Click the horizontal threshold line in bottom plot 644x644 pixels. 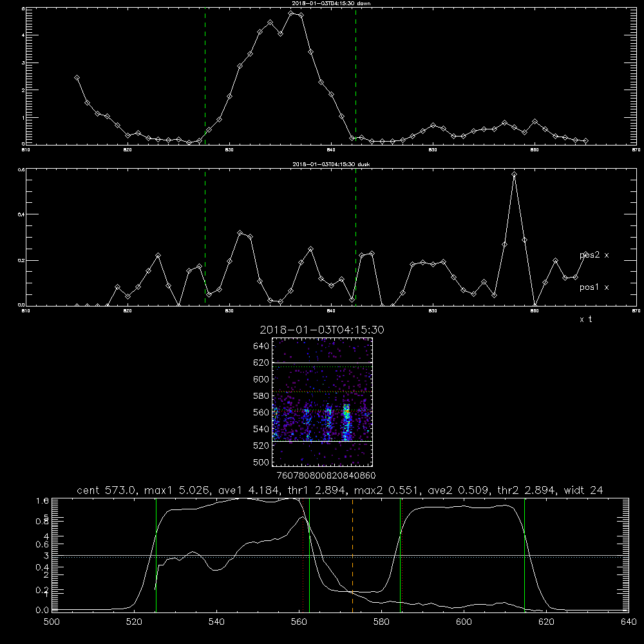(x=340, y=556)
